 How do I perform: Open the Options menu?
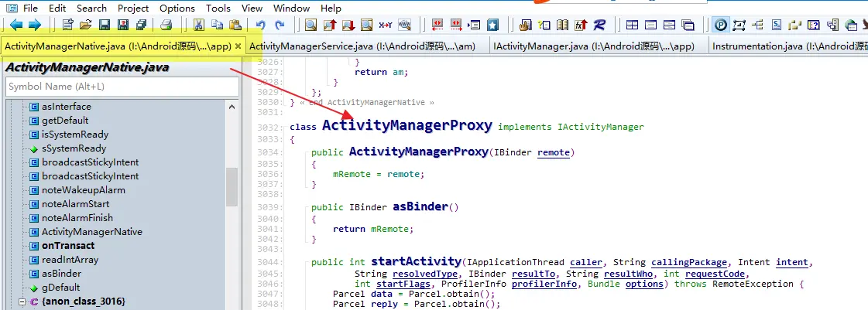[177, 9]
